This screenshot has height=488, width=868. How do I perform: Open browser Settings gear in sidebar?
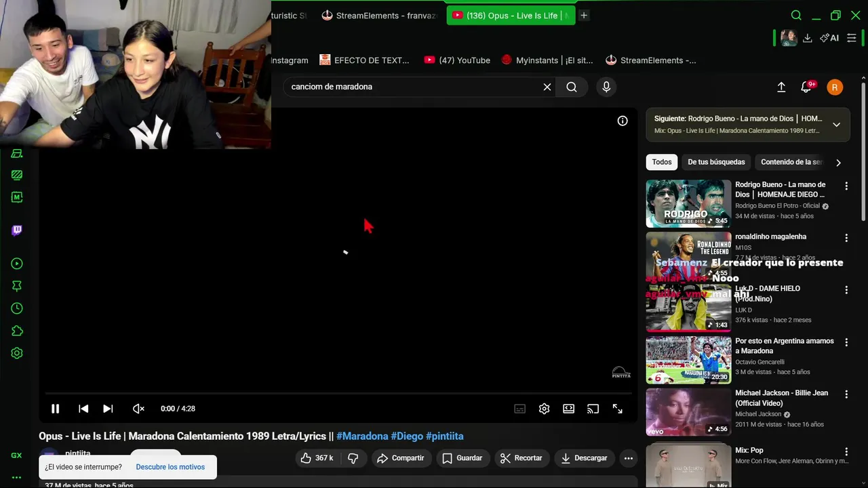click(17, 353)
